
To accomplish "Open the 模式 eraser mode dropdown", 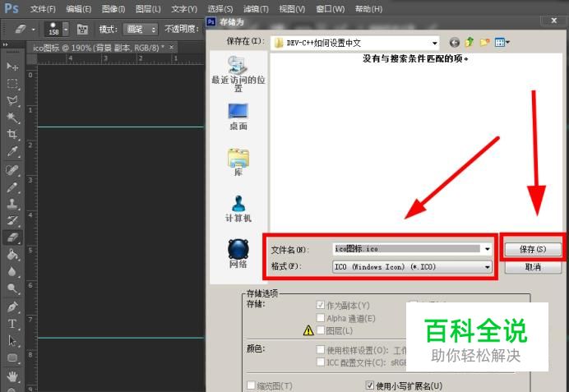I will pyautogui.click(x=140, y=29).
